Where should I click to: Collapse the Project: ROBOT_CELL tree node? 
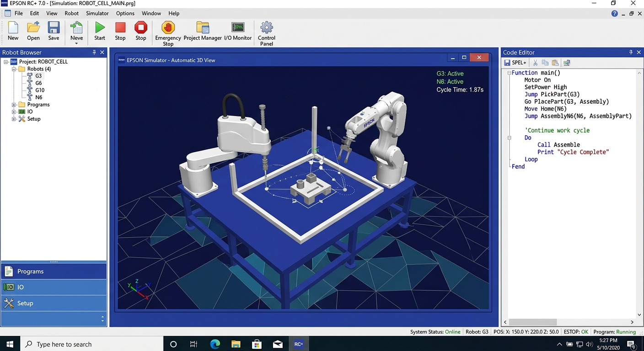pyautogui.click(x=6, y=62)
